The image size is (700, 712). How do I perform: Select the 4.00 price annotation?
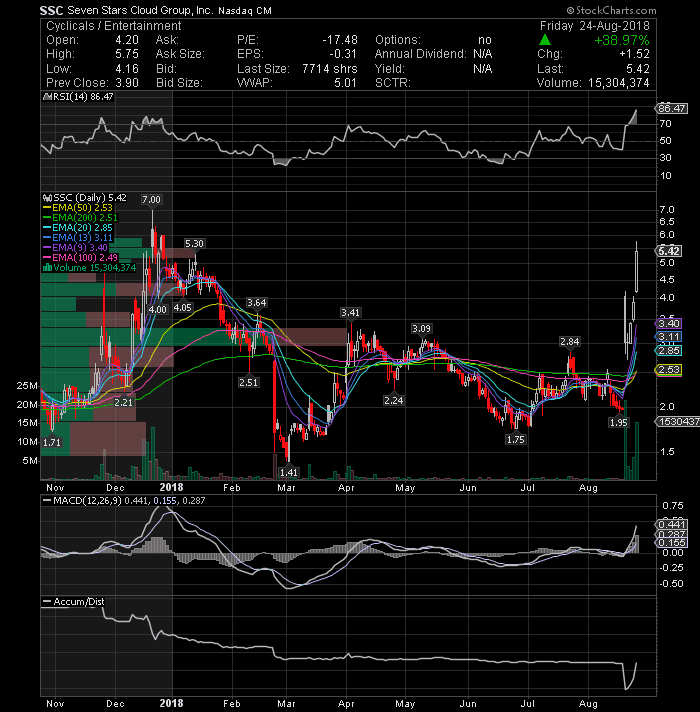[x=158, y=310]
